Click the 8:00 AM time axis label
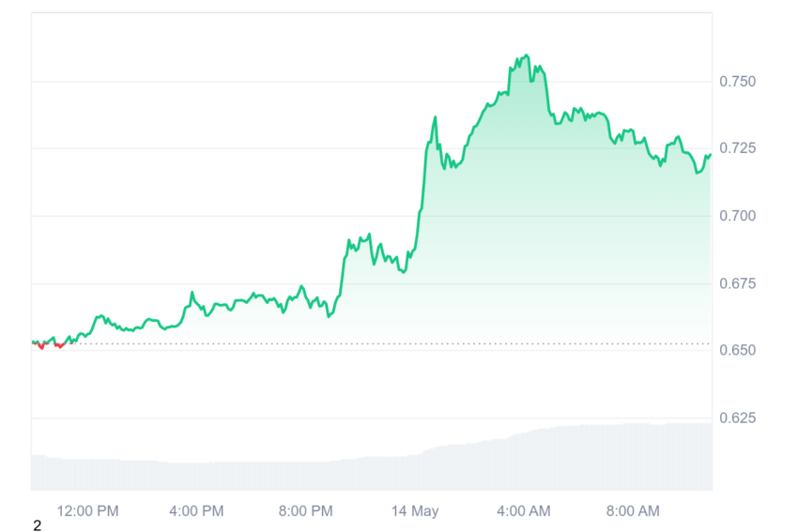This screenshot has width=798, height=532. (633, 510)
